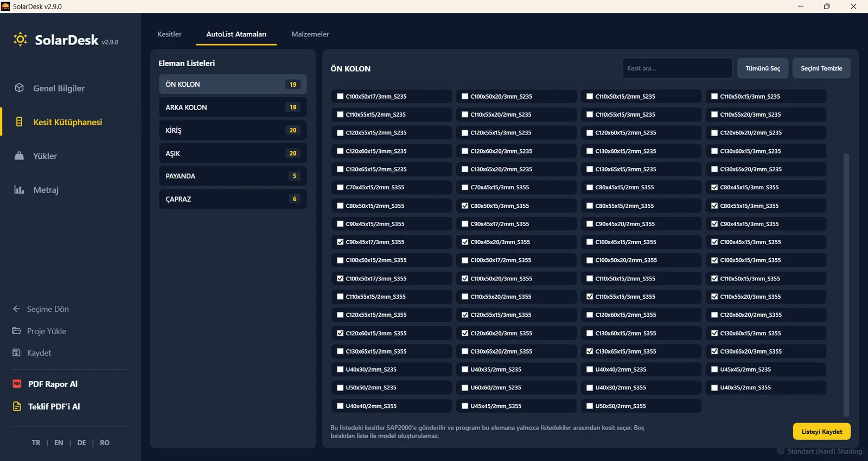Click the Kesit ara search field
Viewport: 868px width, 461px height.
point(677,68)
